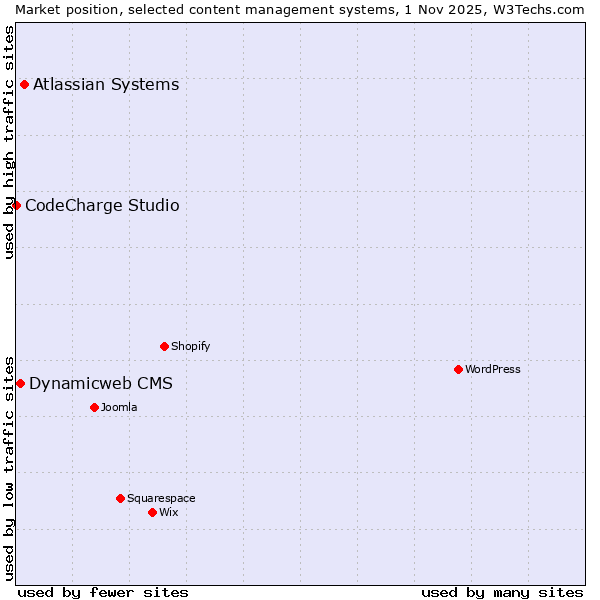Click the Atlassian Systems text label
The height and width of the screenshot is (600, 600).
tap(106, 84)
